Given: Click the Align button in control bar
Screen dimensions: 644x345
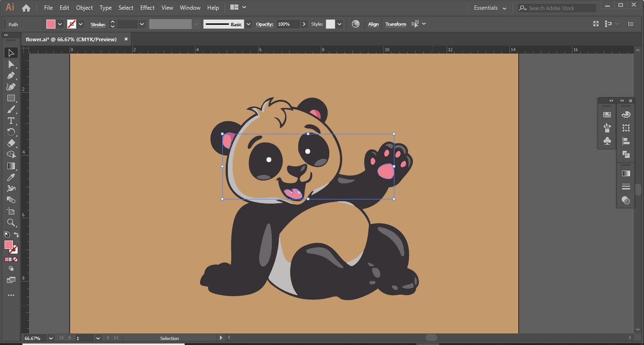Looking at the screenshot, I should pos(373,24).
